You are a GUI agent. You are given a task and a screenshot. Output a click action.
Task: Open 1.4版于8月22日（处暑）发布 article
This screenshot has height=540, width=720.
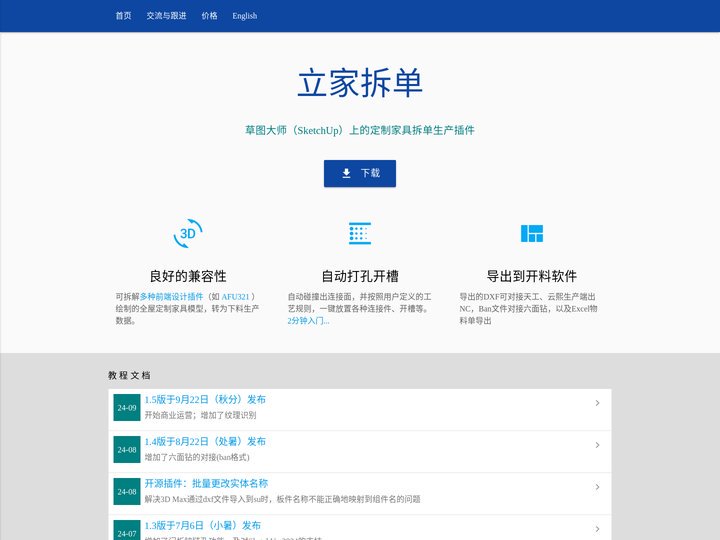pyautogui.click(x=205, y=441)
